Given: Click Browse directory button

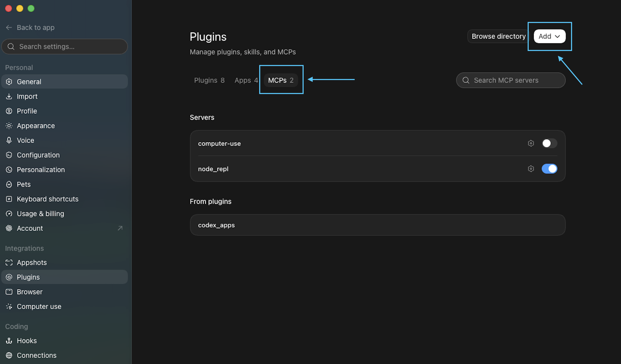Looking at the screenshot, I should 499,36.
